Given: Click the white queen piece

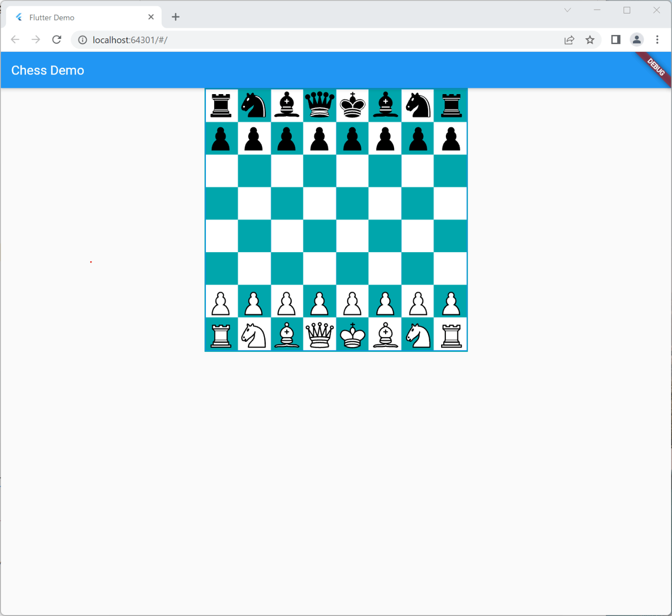Looking at the screenshot, I should coord(320,335).
